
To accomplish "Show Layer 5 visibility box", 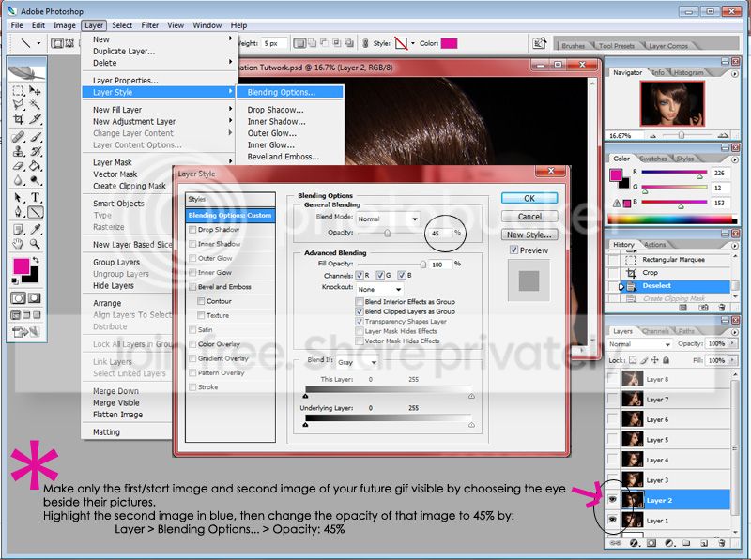I will click(612, 439).
